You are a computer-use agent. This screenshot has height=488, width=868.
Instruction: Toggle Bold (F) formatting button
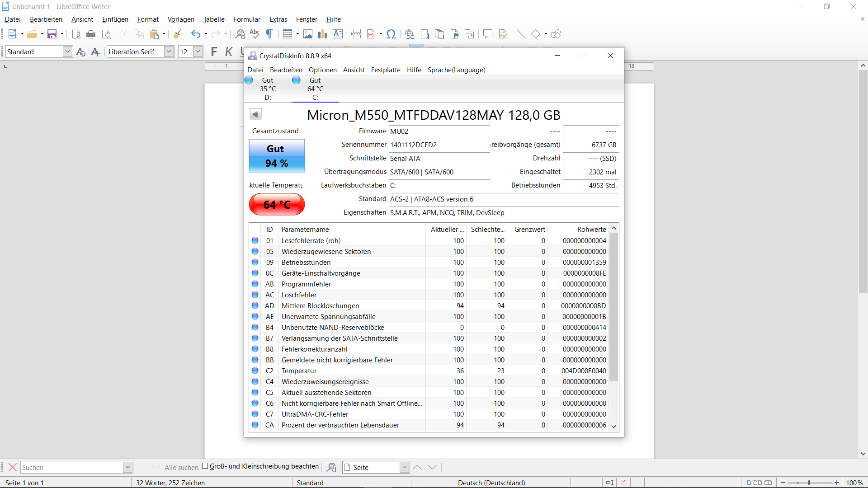214,52
